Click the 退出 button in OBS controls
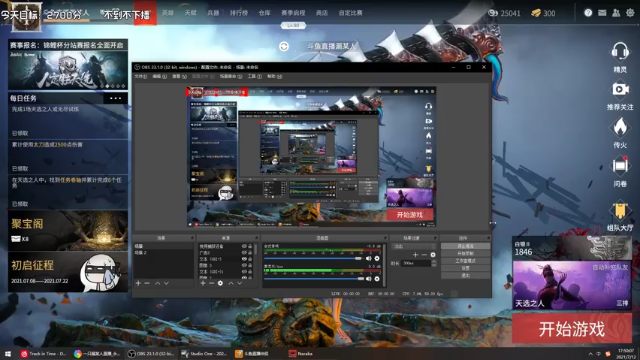 pyautogui.click(x=465, y=276)
